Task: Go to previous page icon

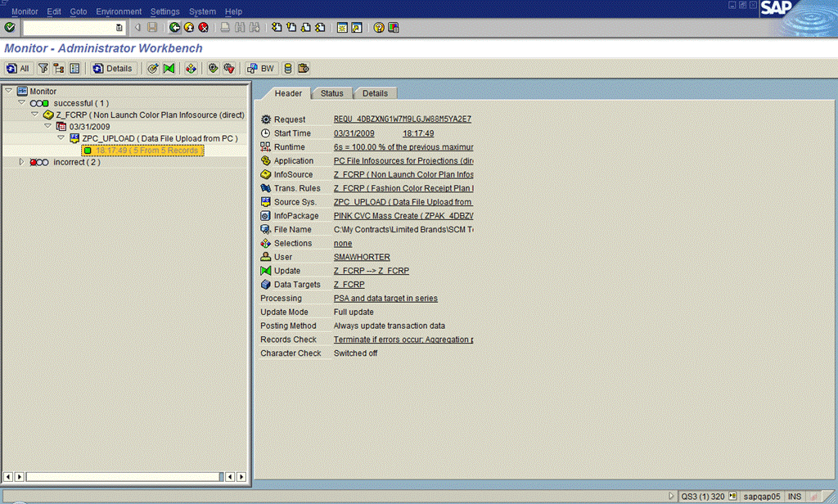Action: [x=291, y=27]
